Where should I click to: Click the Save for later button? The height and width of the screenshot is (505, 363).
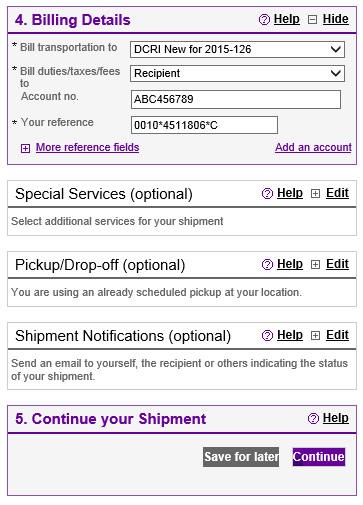(241, 457)
